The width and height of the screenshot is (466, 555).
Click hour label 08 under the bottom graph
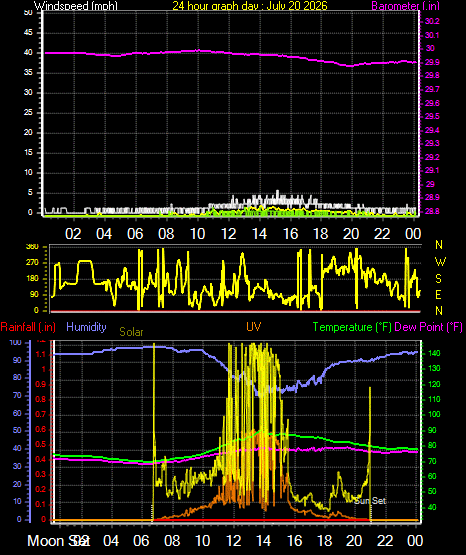click(x=172, y=541)
